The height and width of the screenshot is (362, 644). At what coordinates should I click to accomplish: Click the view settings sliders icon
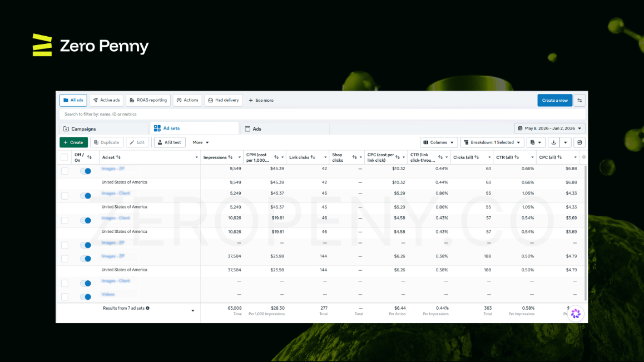(x=579, y=100)
